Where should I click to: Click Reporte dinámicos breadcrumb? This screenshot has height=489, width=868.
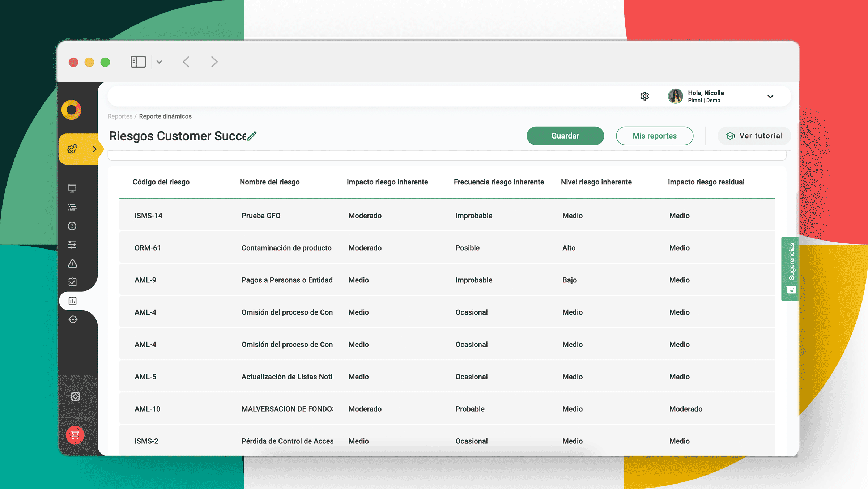pos(165,116)
